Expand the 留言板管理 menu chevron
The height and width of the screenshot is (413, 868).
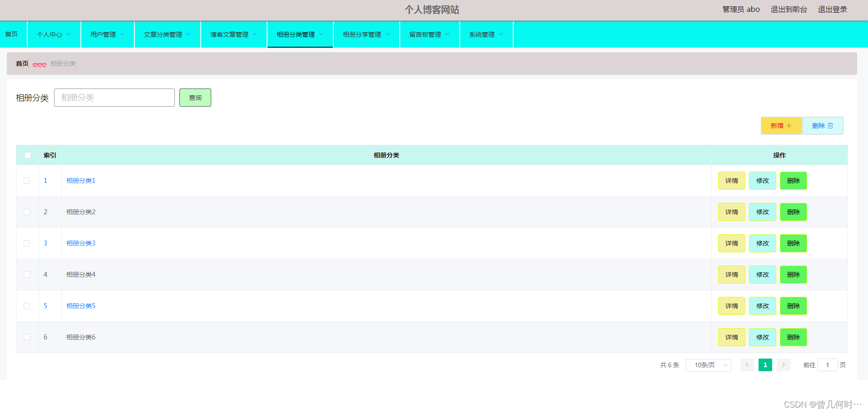pos(447,34)
